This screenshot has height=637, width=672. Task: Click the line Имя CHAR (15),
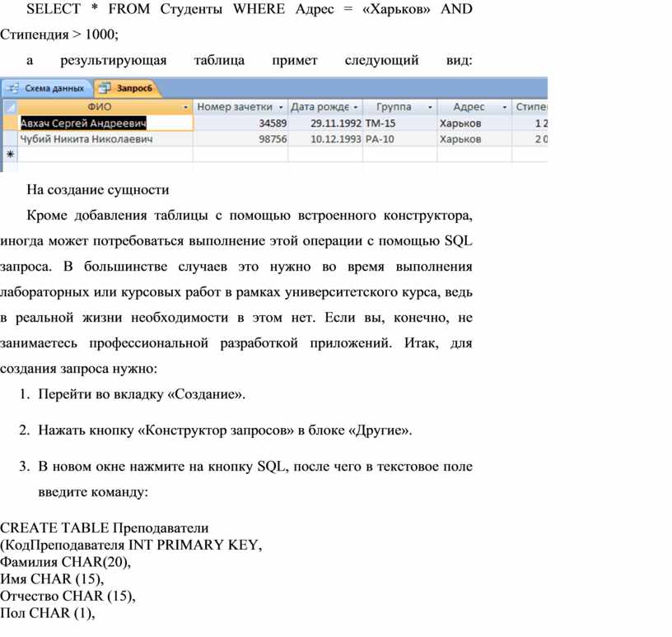(x=52, y=579)
